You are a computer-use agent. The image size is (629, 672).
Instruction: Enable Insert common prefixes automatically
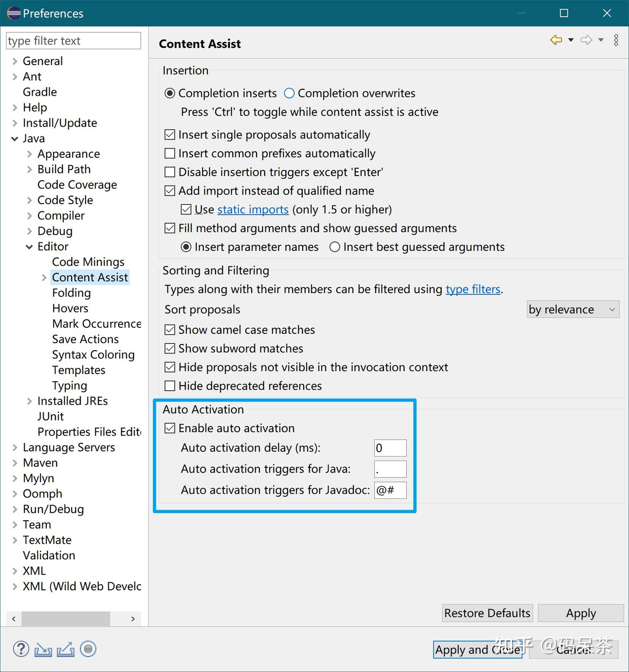pyautogui.click(x=170, y=153)
